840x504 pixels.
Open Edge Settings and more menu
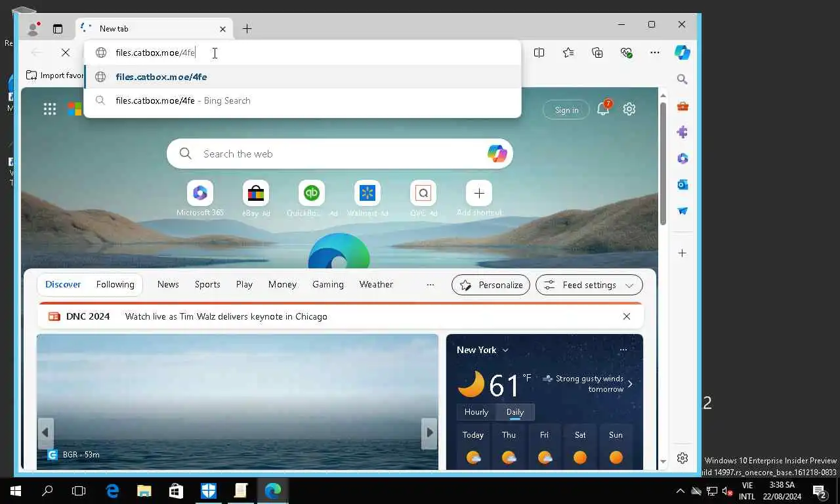click(654, 52)
